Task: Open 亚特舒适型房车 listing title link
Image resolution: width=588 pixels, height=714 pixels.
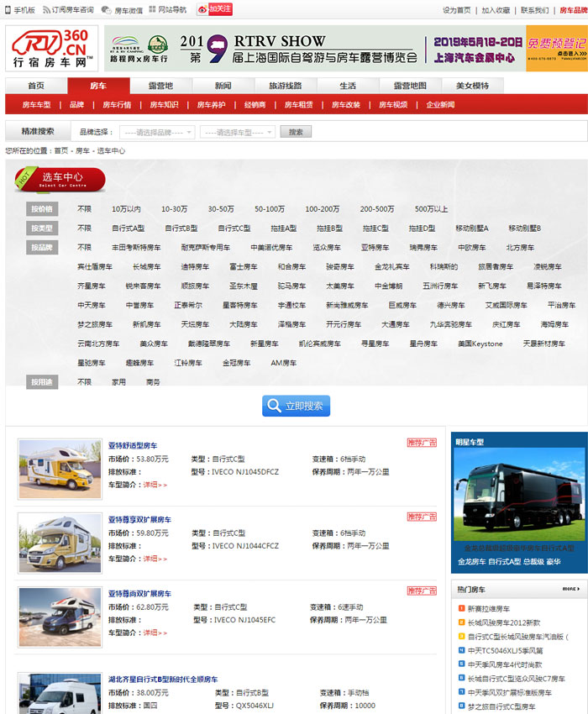Action: point(133,445)
